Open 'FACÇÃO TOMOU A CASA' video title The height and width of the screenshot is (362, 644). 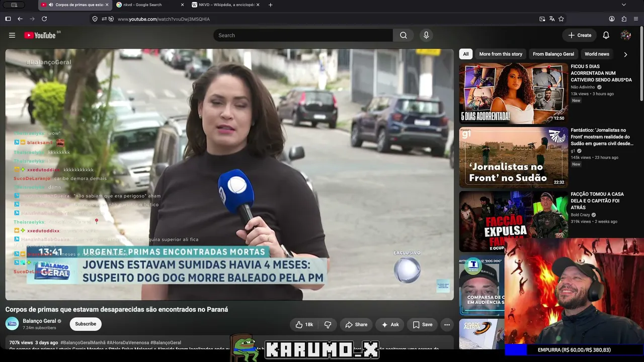597,201
